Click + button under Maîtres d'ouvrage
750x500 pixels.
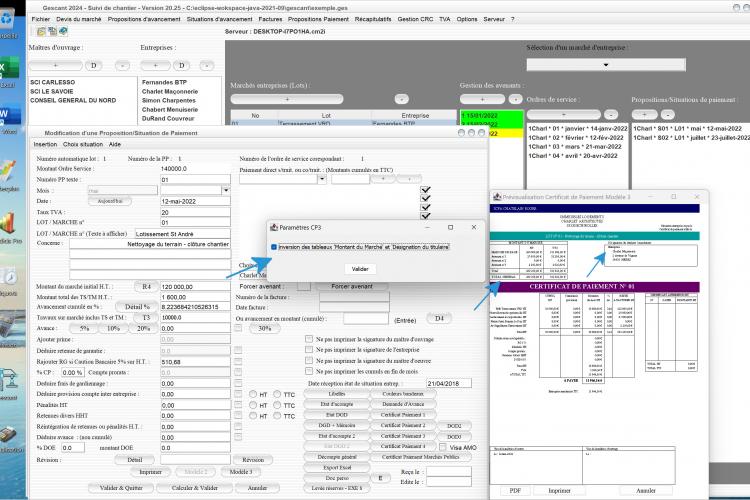pyautogui.click(x=55, y=66)
